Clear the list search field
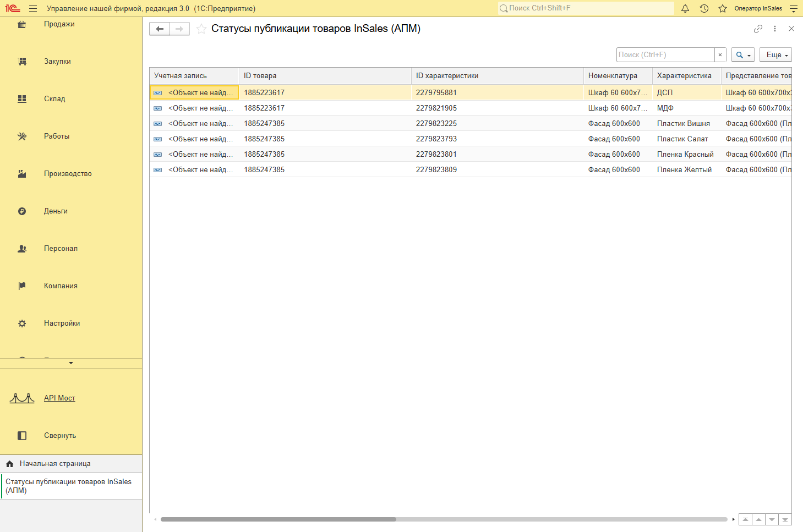The width and height of the screenshot is (803, 532). (720, 55)
